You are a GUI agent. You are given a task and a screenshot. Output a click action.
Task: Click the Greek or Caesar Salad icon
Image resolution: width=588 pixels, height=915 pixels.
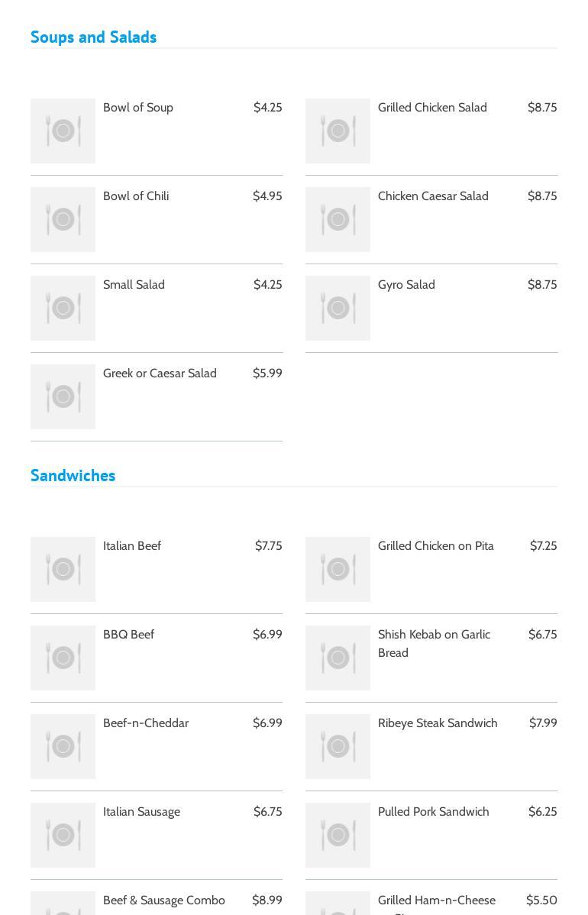click(x=63, y=396)
